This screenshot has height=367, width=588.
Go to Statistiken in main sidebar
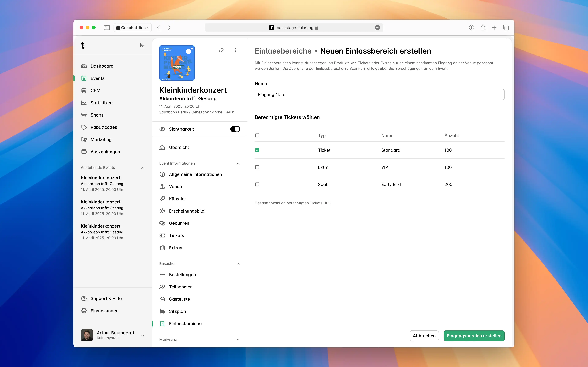(101, 103)
